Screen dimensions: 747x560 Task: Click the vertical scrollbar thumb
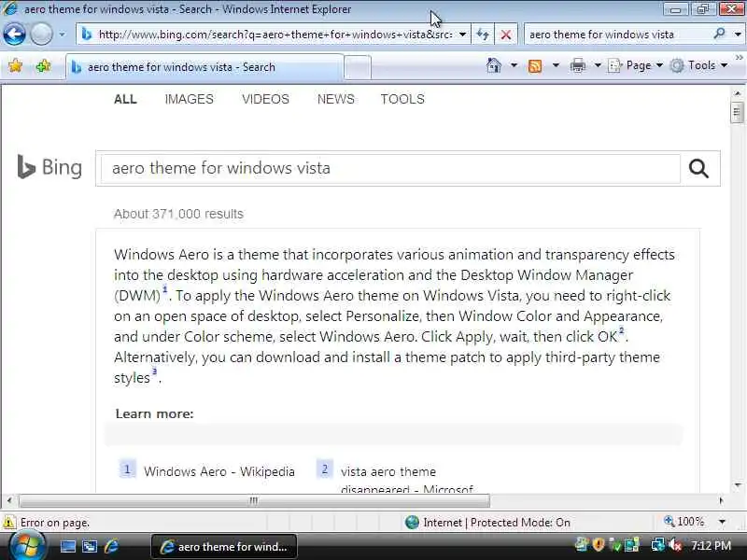pyautogui.click(x=737, y=113)
